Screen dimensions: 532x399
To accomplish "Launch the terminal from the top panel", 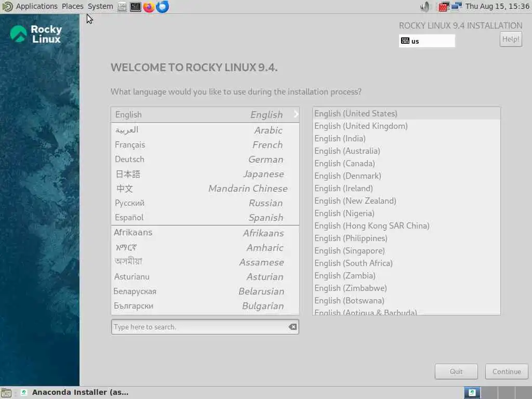I will tap(136, 6).
